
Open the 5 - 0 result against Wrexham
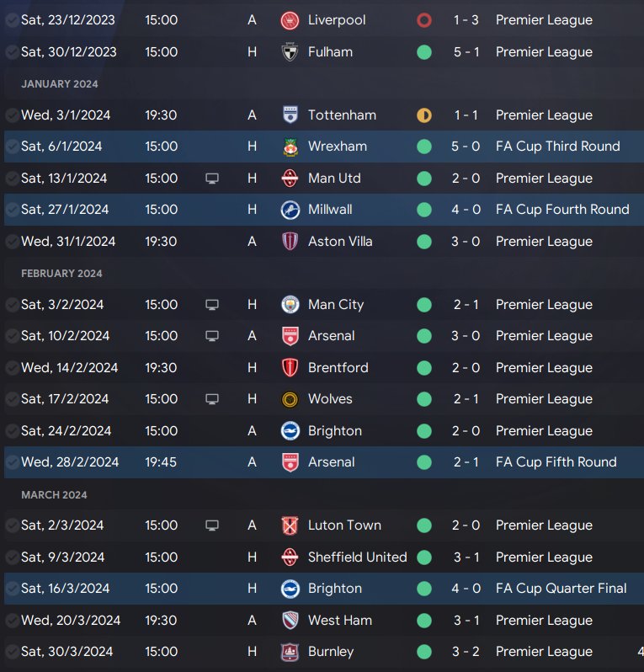tap(466, 147)
